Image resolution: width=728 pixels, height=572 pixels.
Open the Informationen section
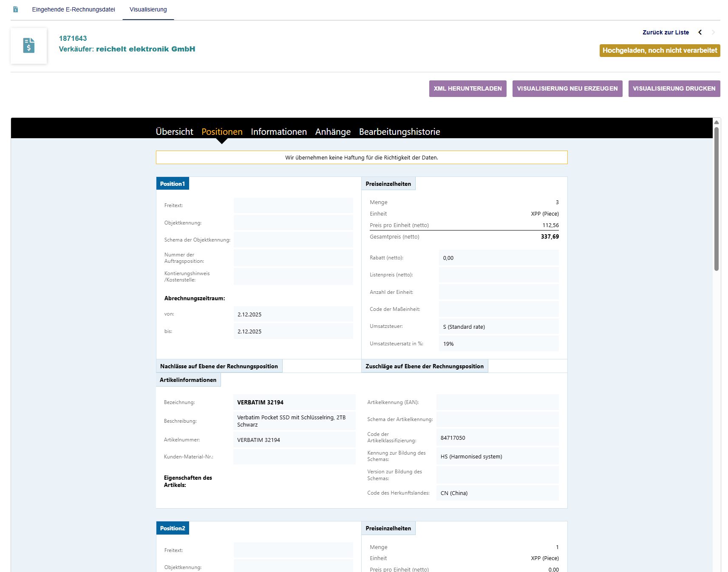coord(279,132)
